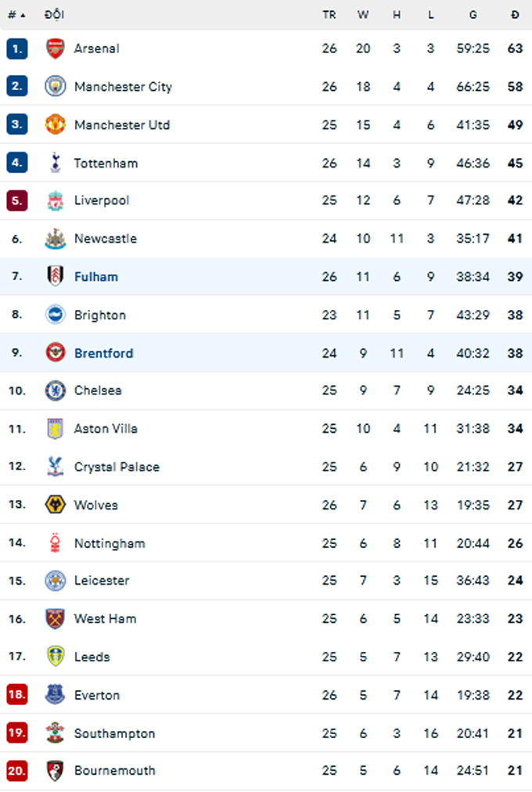Viewport: 532px width, 792px height.
Task: Click the Liverpool club crest icon
Action: point(56,200)
